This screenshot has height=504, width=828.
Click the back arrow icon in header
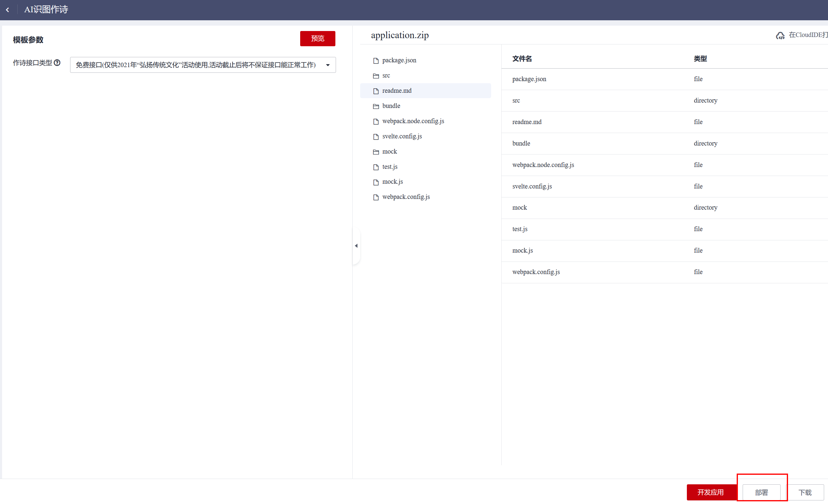click(7, 10)
